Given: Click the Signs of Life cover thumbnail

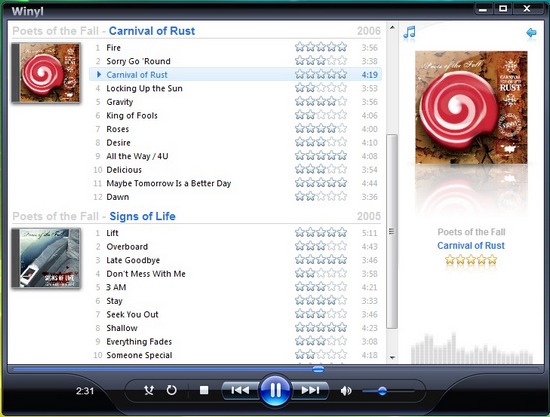Looking at the screenshot, I should (46, 258).
